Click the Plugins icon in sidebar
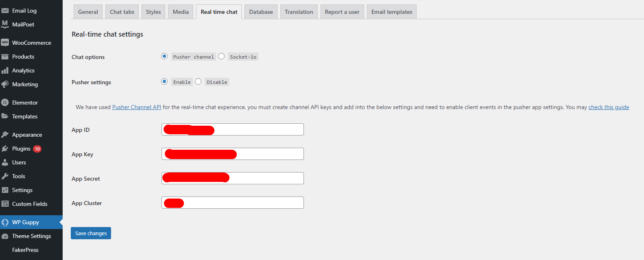The image size is (644, 260). click(x=5, y=149)
